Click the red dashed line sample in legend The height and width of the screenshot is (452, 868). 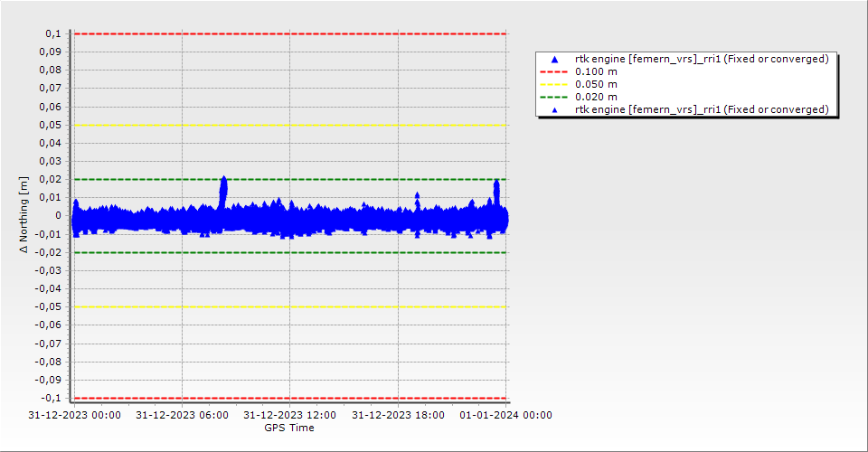pyautogui.click(x=555, y=71)
